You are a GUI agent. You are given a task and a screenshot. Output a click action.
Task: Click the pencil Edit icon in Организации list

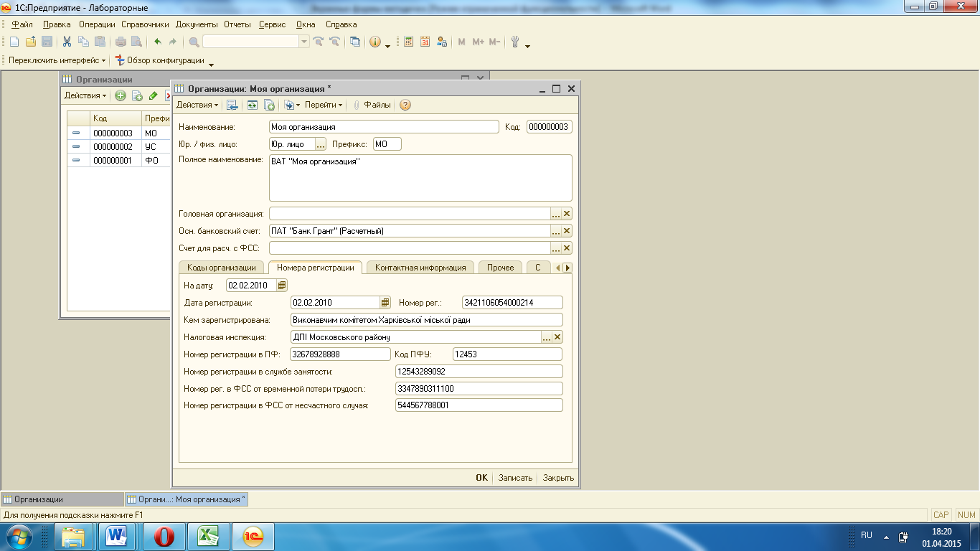pyautogui.click(x=153, y=95)
